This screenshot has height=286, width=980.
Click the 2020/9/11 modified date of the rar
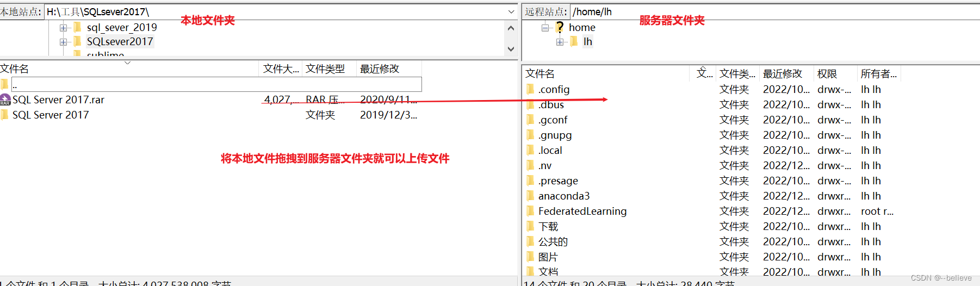(x=388, y=100)
